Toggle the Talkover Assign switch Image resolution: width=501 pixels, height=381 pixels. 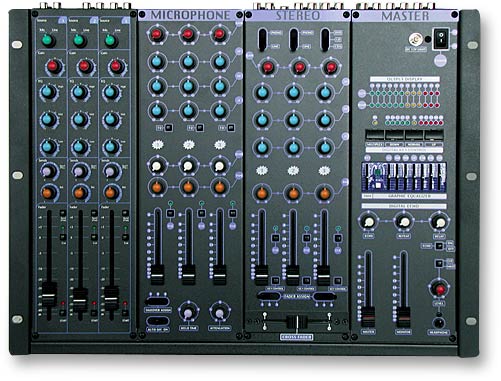pyautogui.click(x=157, y=301)
